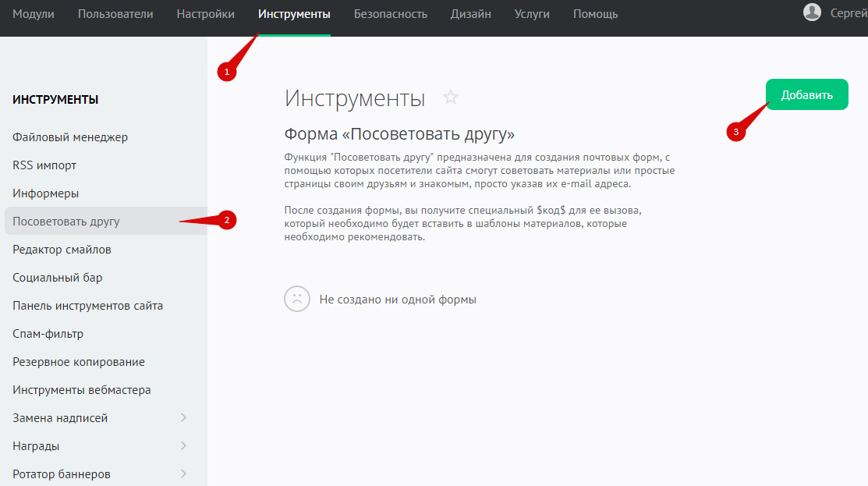Expand the Награды submenu arrow
Screen dimensions: 868x486
184,446
